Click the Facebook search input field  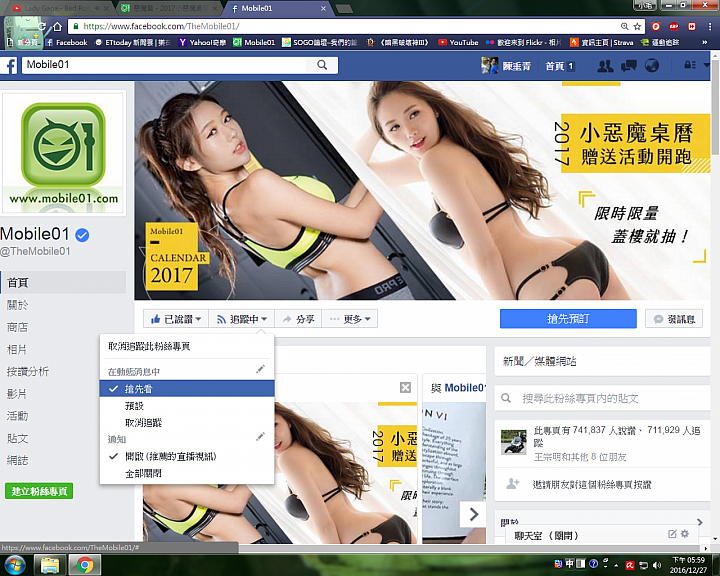coord(164,65)
